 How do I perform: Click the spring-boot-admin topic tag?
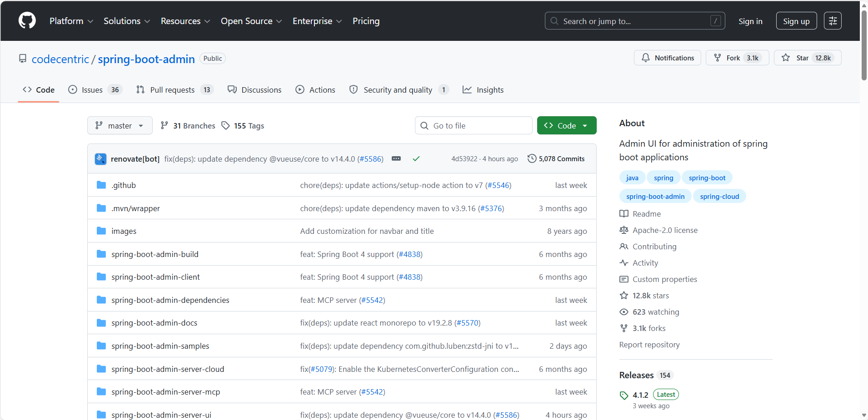[655, 196]
